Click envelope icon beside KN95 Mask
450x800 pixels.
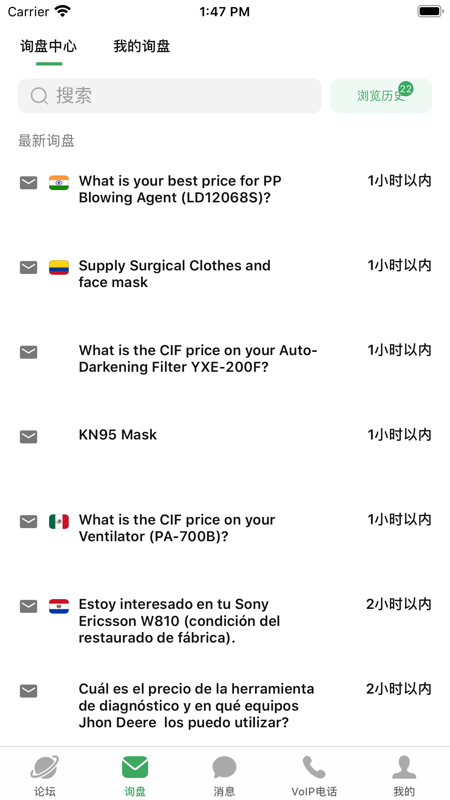(29, 437)
